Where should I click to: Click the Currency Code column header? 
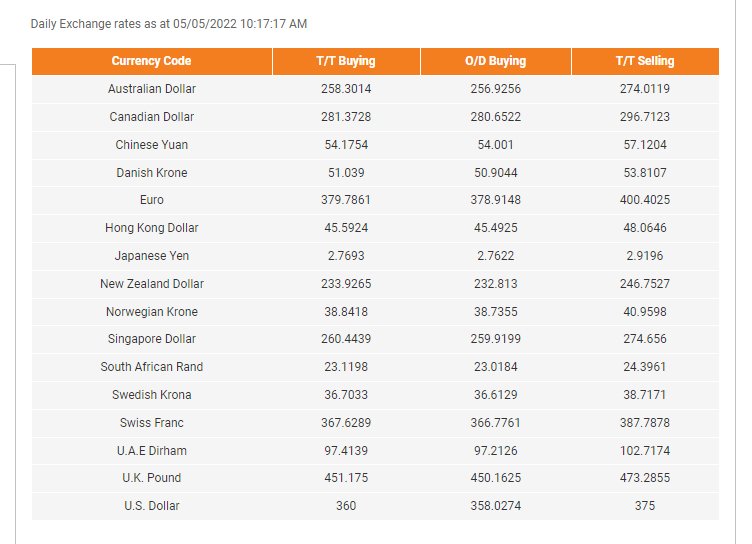pos(151,61)
